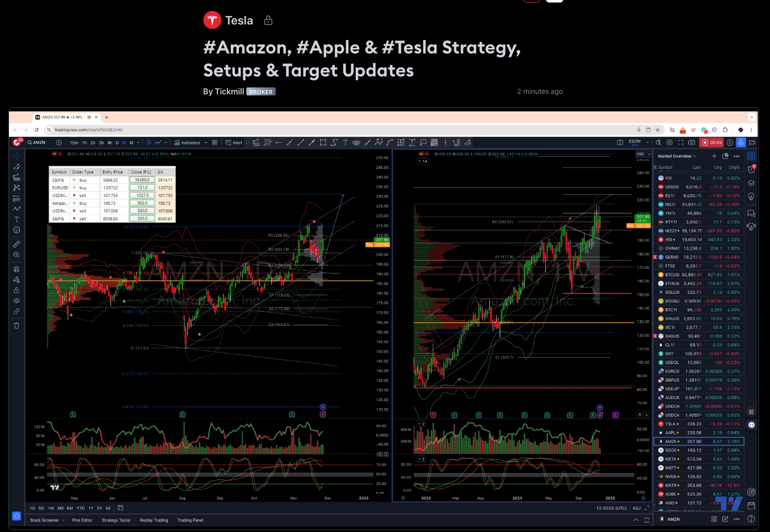Viewport: 770px width, 532px height.
Task: Open the Tickmill author link
Action: coord(229,91)
